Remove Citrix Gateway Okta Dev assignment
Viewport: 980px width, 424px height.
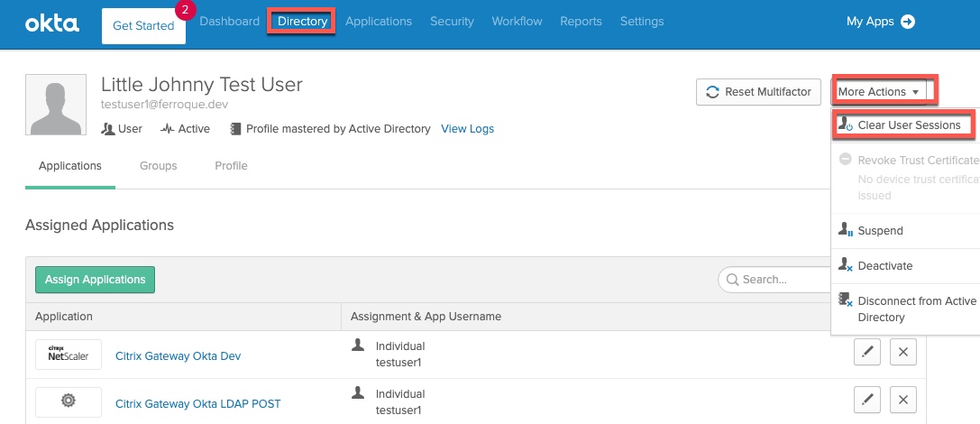903,353
